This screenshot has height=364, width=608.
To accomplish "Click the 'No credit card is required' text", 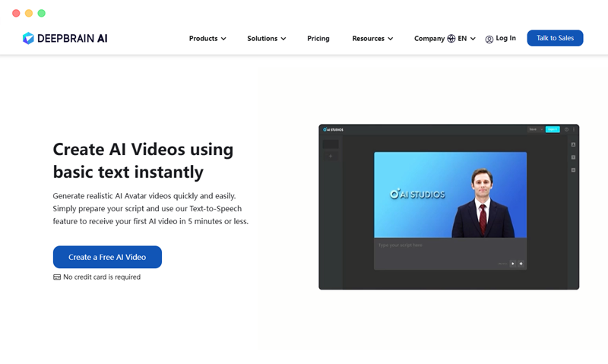I will pos(102,277).
